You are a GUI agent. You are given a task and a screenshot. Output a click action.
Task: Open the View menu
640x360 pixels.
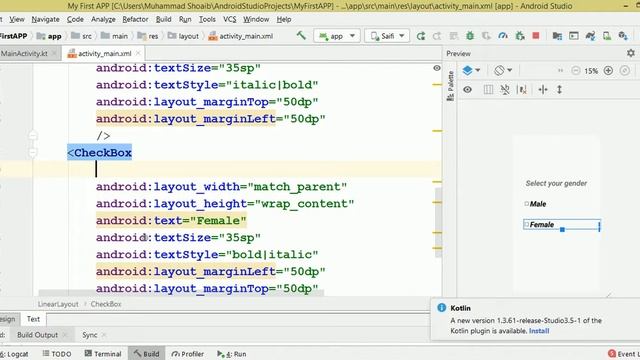coord(17,19)
